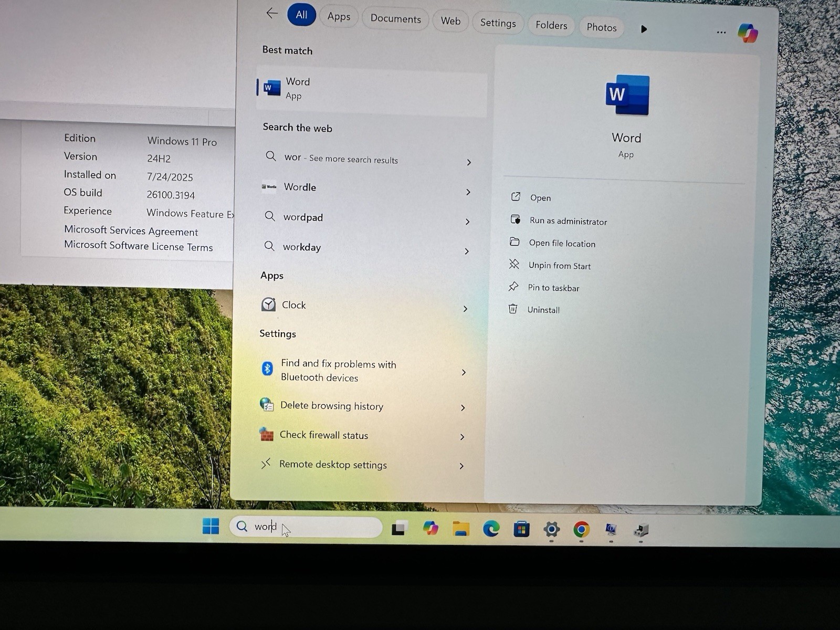Click the large Word icon in preview pane
The image size is (840, 630).
(x=627, y=95)
